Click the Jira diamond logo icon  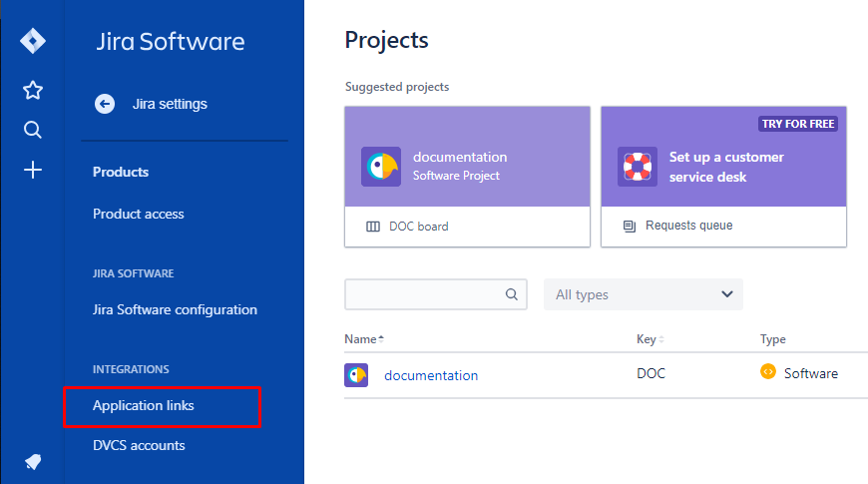click(33, 42)
